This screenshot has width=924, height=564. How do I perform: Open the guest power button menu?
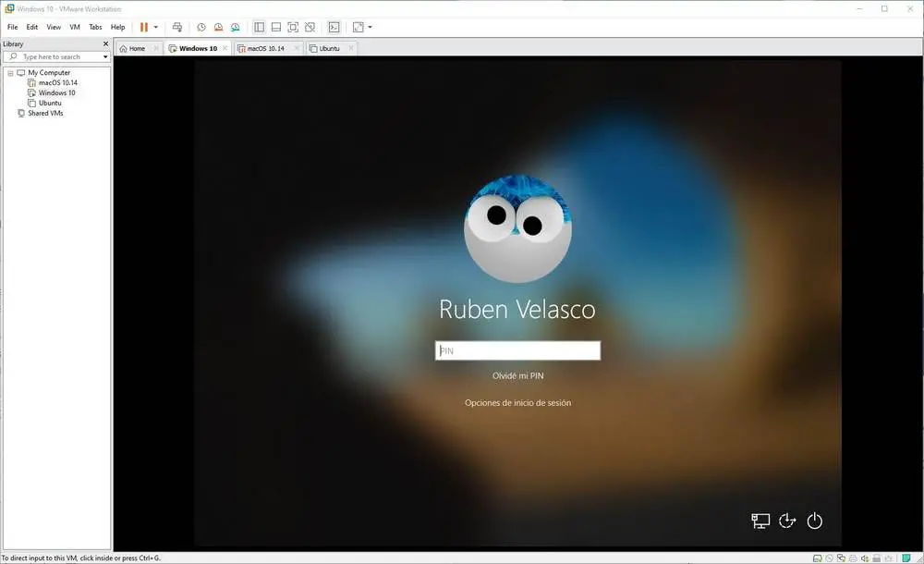point(814,521)
